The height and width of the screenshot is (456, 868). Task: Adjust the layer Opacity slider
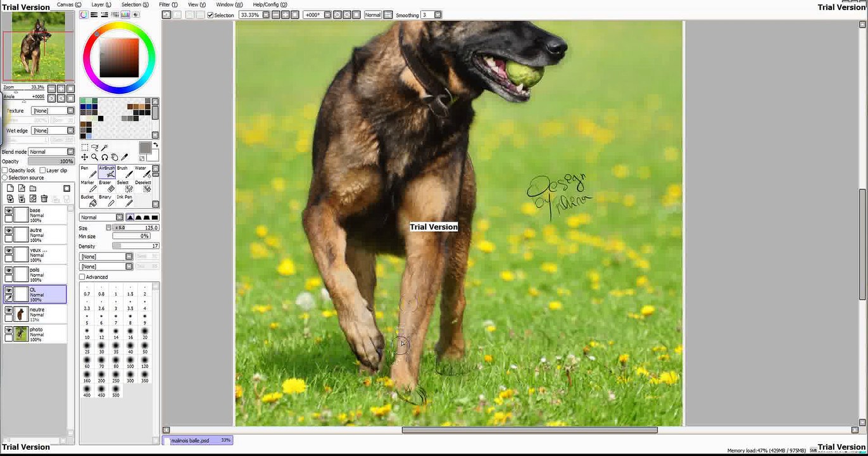(x=52, y=161)
